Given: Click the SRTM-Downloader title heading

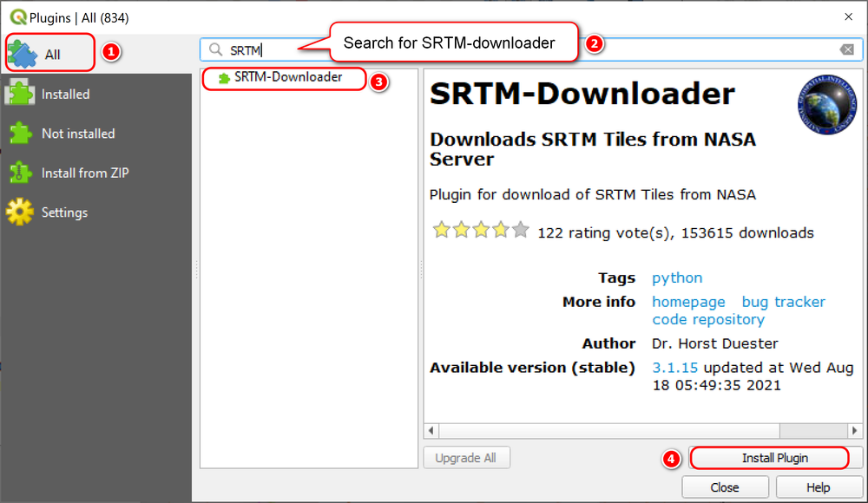Looking at the screenshot, I should point(582,94).
